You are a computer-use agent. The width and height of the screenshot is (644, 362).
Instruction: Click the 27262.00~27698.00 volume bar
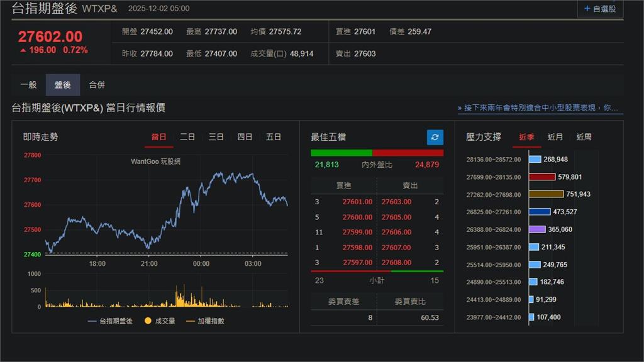[x=546, y=194]
